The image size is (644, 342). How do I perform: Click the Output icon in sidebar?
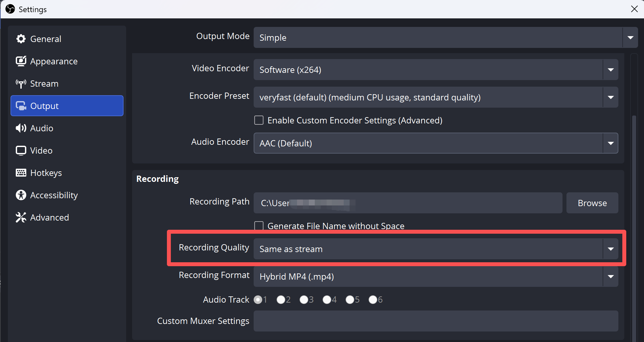tap(21, 106)
